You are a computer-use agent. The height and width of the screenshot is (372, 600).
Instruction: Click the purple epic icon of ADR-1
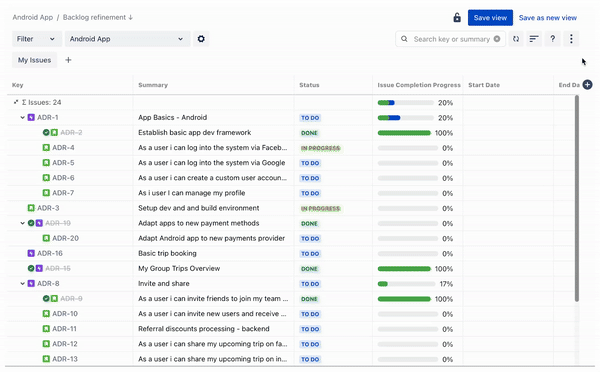[x=31, y=117]
